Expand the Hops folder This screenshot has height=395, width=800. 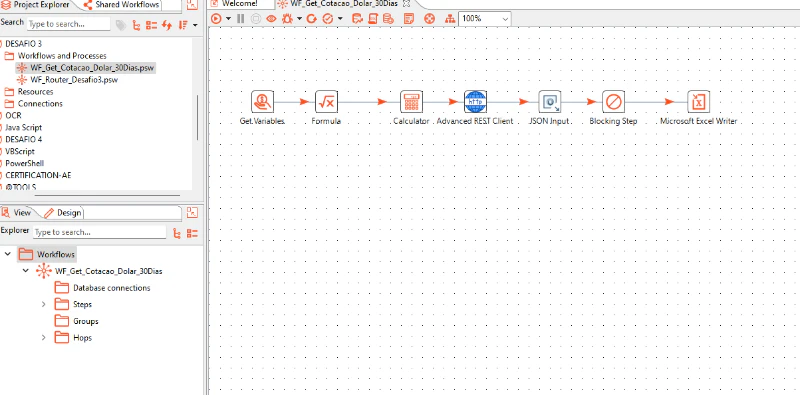tap(43, 338)
